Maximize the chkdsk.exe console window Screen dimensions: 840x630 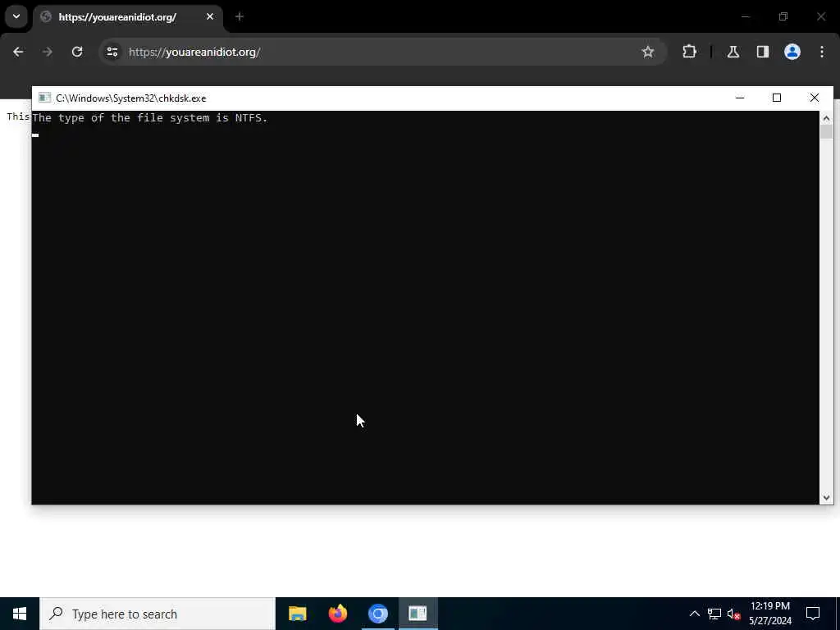click(x=777, y=98)
